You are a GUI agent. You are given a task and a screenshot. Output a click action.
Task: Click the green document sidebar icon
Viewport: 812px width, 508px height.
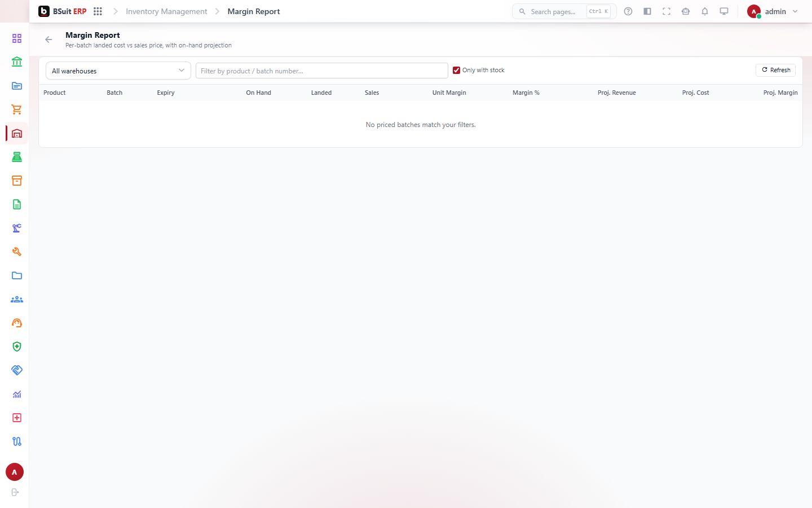click(x=17, y=204)
